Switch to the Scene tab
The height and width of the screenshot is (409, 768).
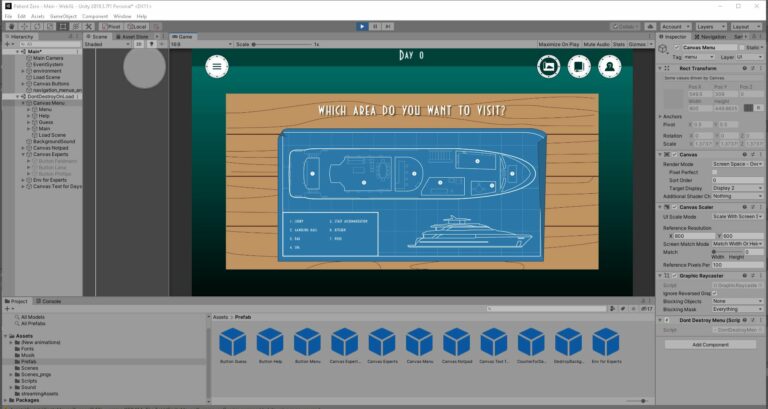(99, 36)
